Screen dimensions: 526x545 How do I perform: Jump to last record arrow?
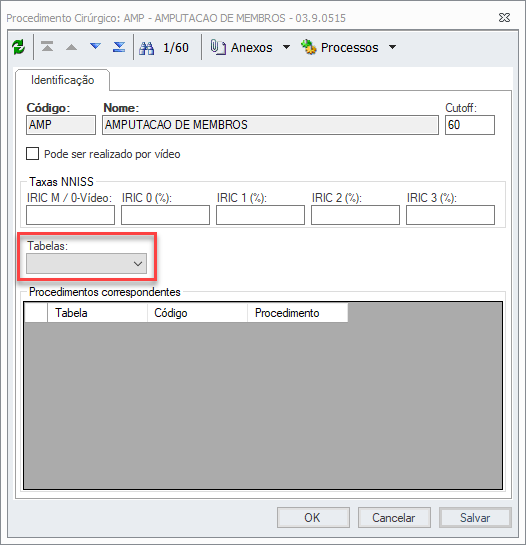(119, 47)
